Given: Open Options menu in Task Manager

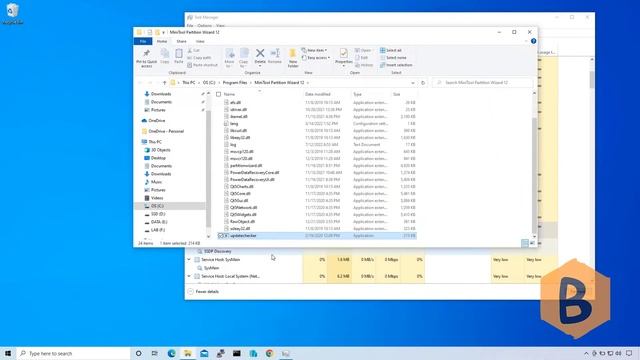Looking at the screenshot, I should click(x=204, y=26).
